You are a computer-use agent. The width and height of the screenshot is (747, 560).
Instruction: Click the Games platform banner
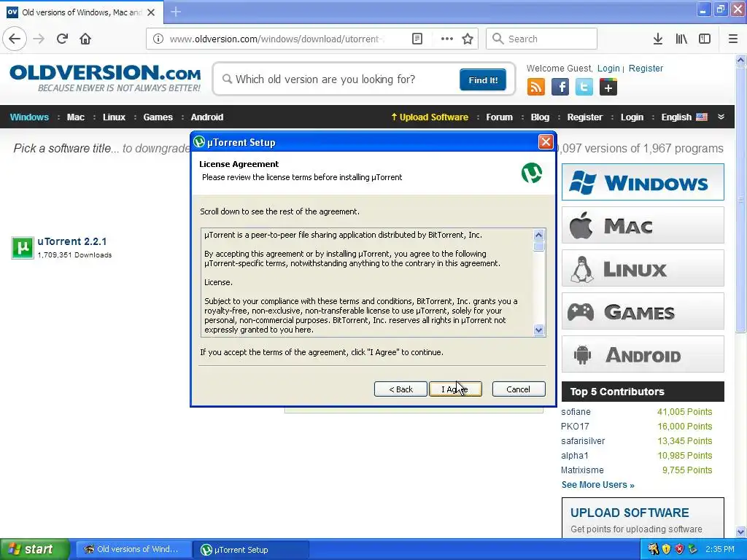tap(643, 311)
